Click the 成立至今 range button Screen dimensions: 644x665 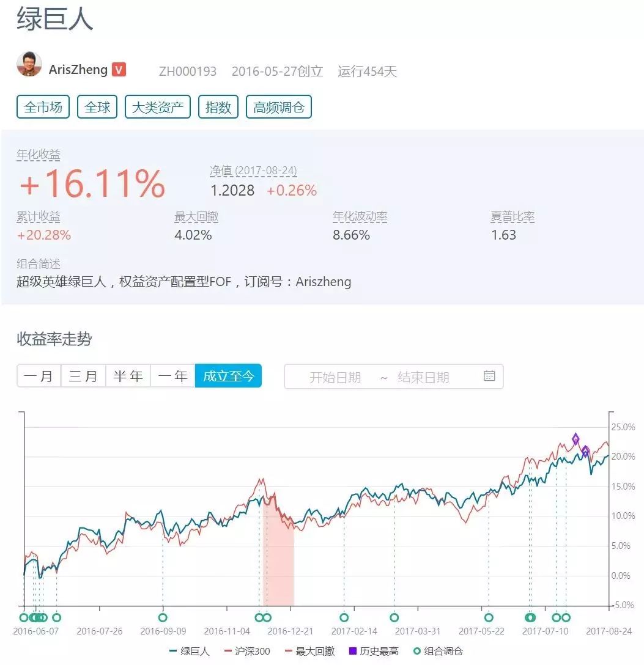(x=228, y=376)
